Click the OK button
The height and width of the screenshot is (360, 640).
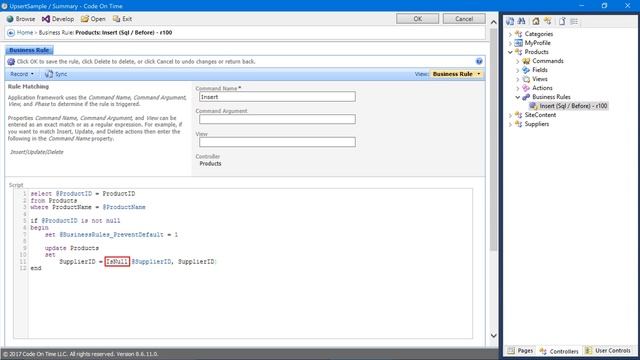point(418,19)
